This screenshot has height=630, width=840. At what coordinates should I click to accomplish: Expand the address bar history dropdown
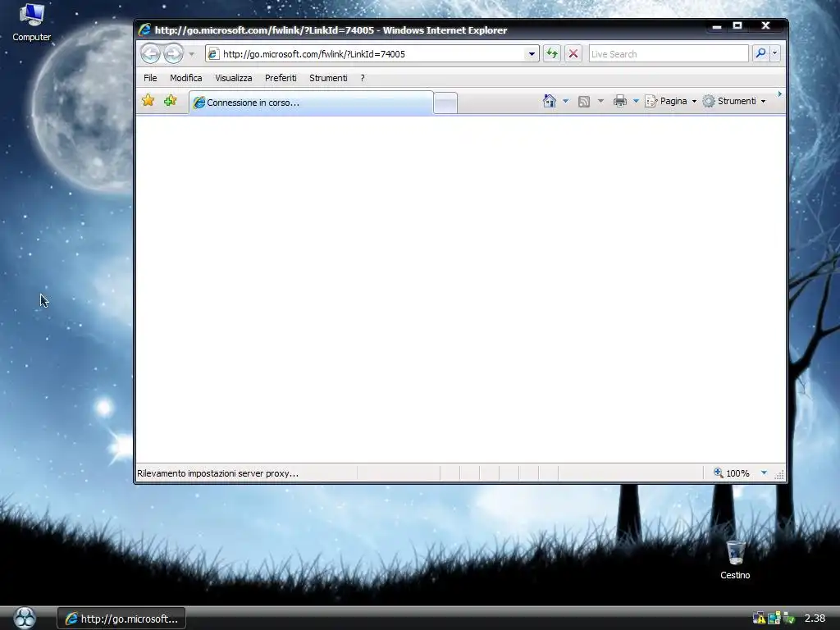point(532,54)
